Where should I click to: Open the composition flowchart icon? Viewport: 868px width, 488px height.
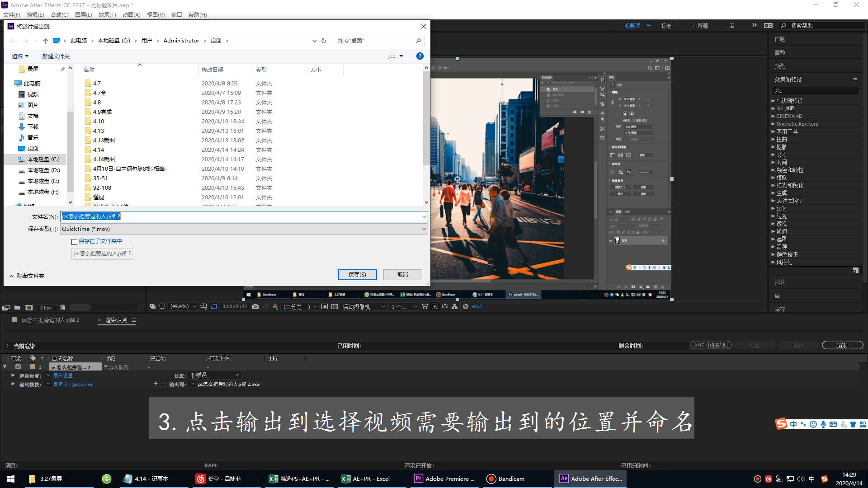455,306
